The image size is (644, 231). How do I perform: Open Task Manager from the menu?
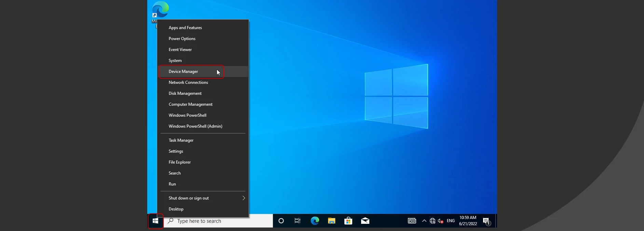coord(203,140)
